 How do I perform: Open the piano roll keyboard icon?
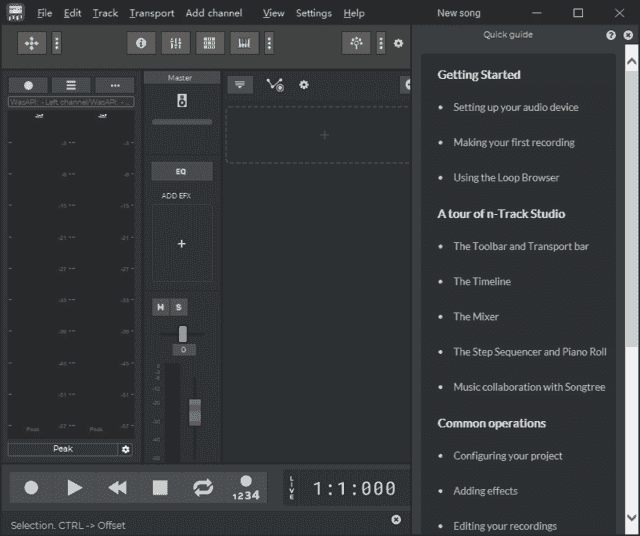tap(244, 44)
